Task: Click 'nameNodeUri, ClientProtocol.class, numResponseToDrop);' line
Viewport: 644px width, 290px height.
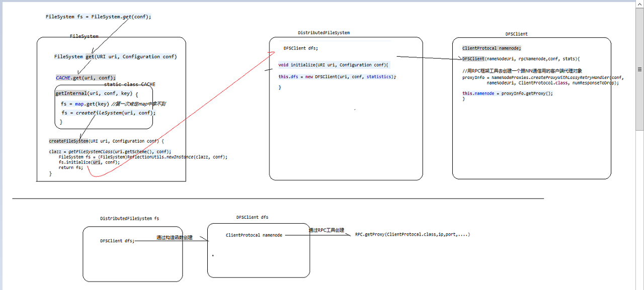Action: [552, 83]
